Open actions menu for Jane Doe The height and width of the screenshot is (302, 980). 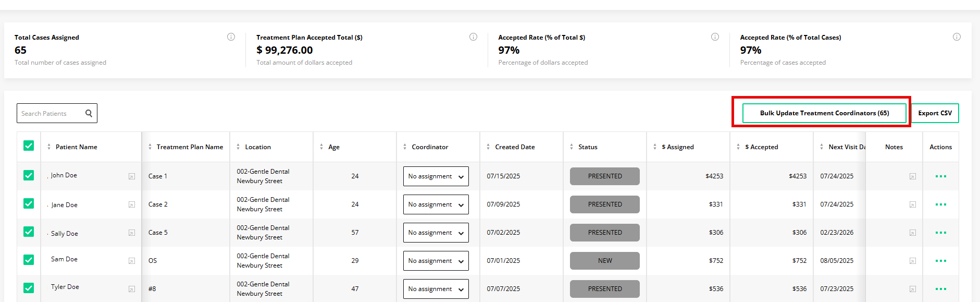pos(941,204)
